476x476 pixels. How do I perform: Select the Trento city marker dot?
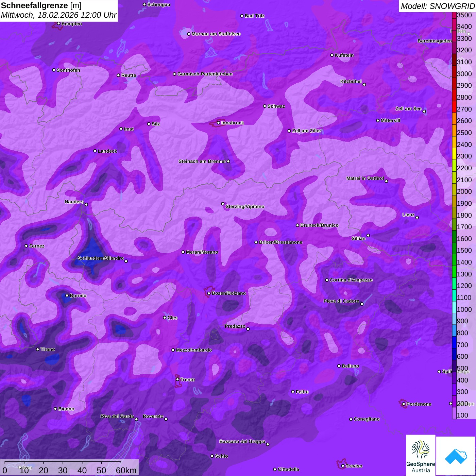(x=177, y=379)
